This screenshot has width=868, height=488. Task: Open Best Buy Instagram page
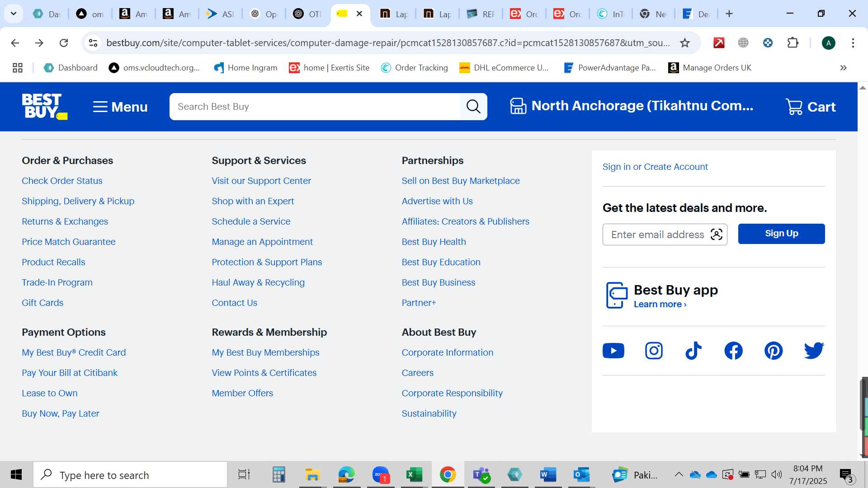click(x=654, y=351)
